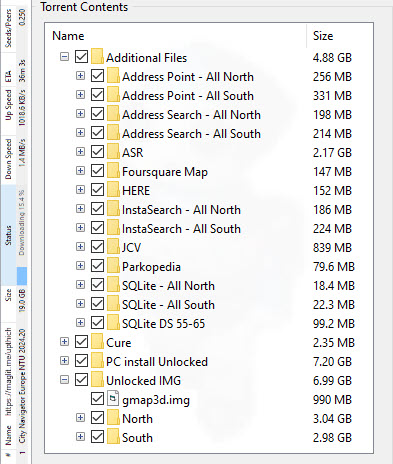393x464 pixels.
Task: Expand the North folder under Unlocked IMG
Action: [x=80, y=418]
